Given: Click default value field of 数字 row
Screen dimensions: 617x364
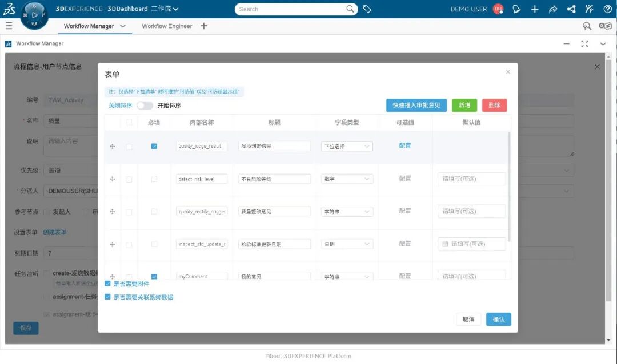Looking at the screenshot, I should pos(471,179).
